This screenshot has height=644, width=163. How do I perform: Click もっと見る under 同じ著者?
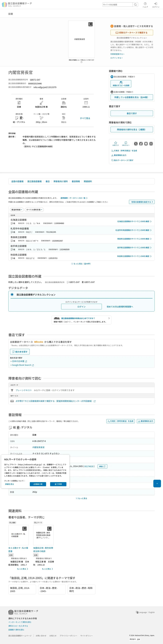(22, 569)
